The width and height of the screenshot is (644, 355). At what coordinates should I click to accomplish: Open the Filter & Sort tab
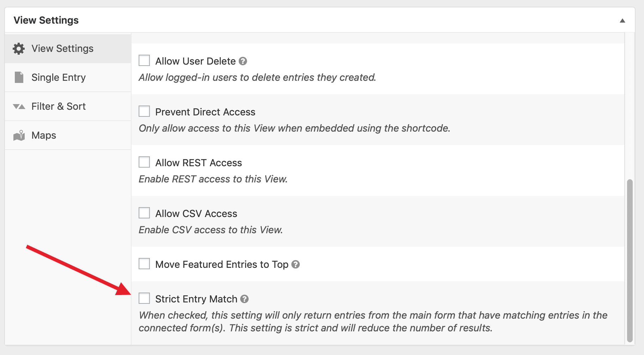pyautogui.click(x=59, y=107)
